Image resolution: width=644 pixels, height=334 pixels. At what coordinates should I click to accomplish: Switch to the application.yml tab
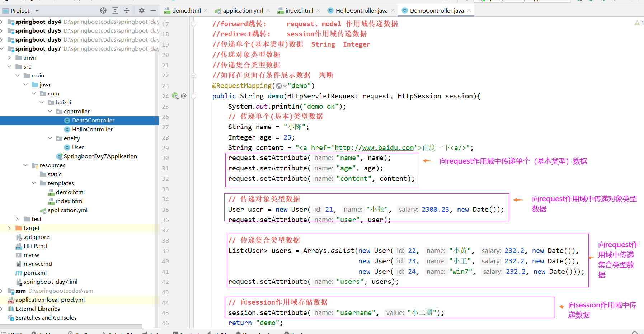coord(243,10)
